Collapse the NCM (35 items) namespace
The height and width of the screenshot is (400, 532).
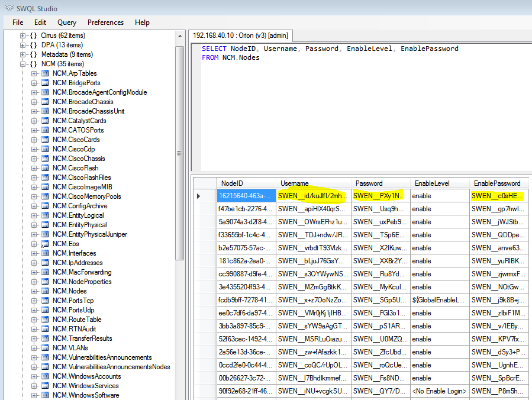pyautogui.click(x=23, y=64)
